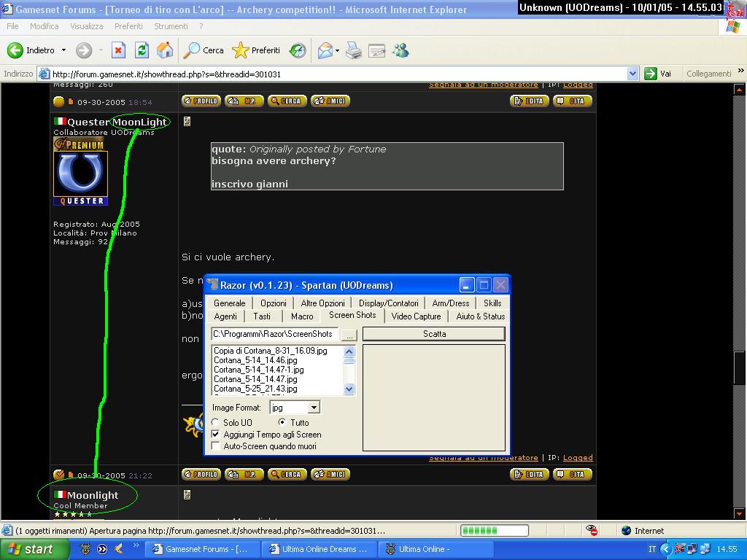Click the status icon beside 09-30-2005 18:54
The height and width of the screenshot is (560, 747).
(58, 101)
